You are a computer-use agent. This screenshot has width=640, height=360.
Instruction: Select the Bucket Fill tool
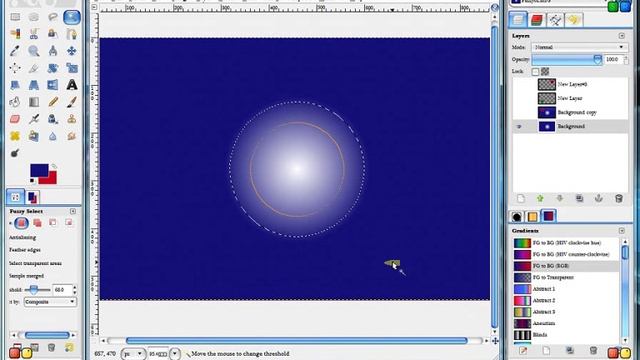15,102
